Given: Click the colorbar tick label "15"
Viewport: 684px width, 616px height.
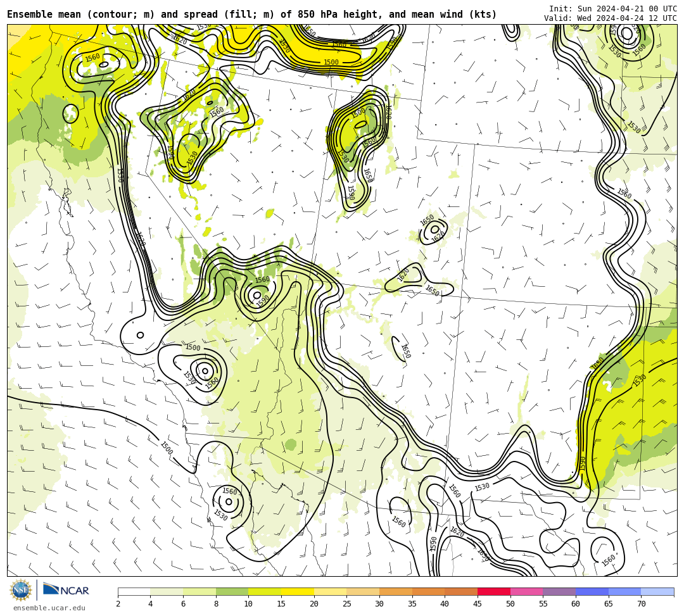Looking at the screenshot, I should click(281, 604).
